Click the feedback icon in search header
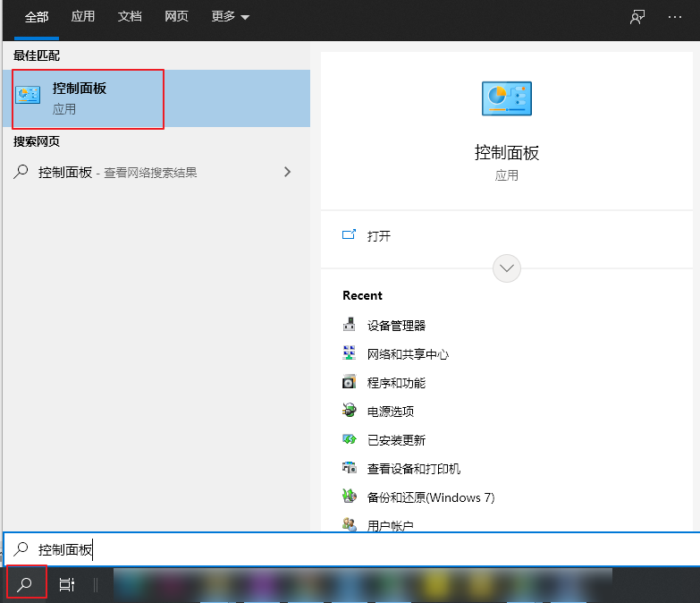This screenshot has height=603, width=700. pyautogui.click(x=637, y=17)
